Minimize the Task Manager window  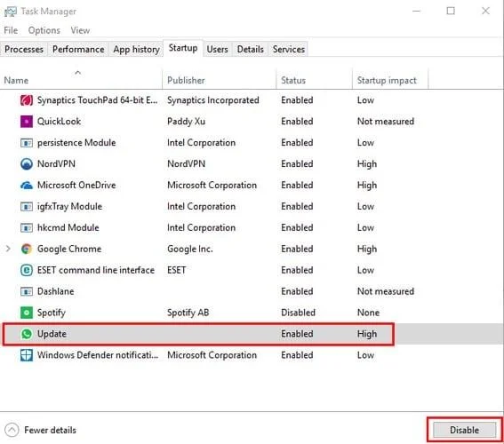(x=417, y=12)
